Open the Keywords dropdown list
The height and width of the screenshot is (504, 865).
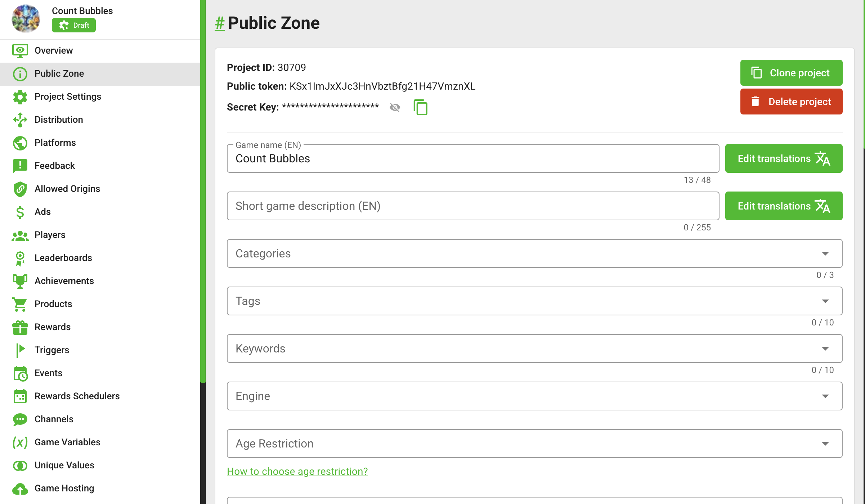pyautogui.click(x=534, y=348)
